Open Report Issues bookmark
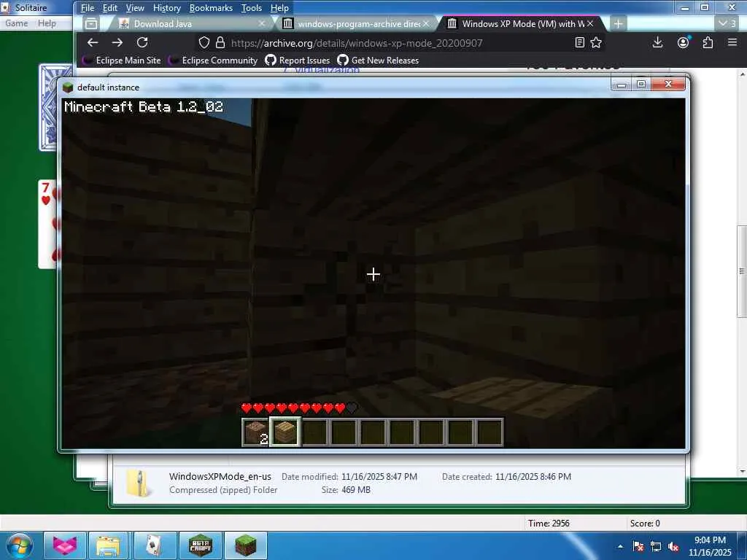 [298, 61]
